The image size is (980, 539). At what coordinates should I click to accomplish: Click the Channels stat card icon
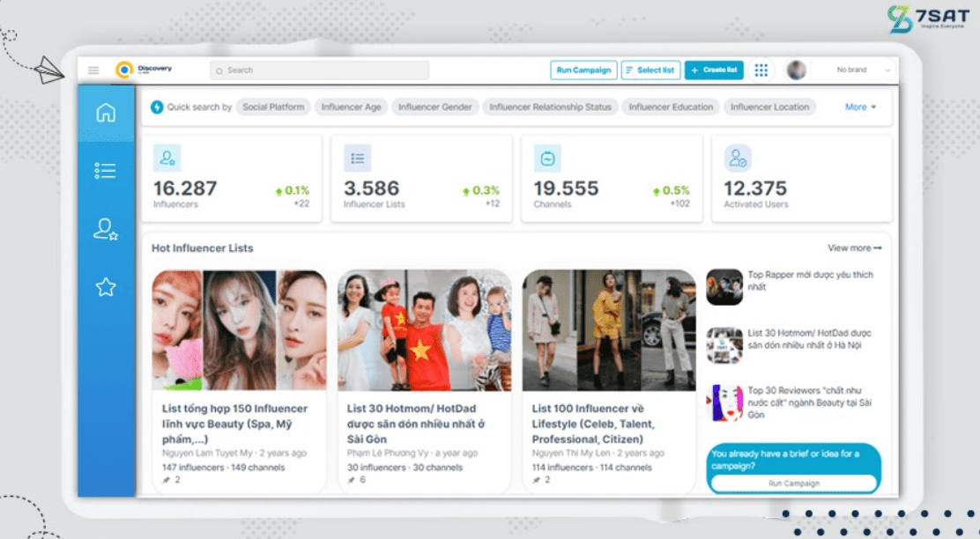547,158
